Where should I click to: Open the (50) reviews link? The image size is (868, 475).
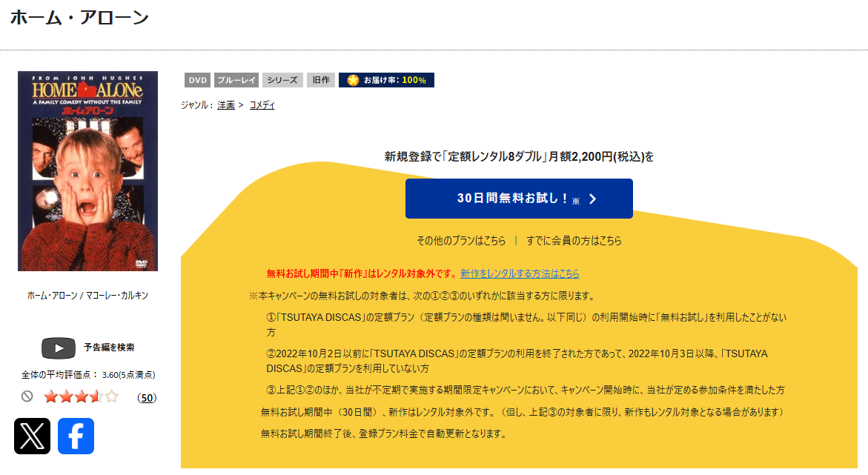point(146,397)
